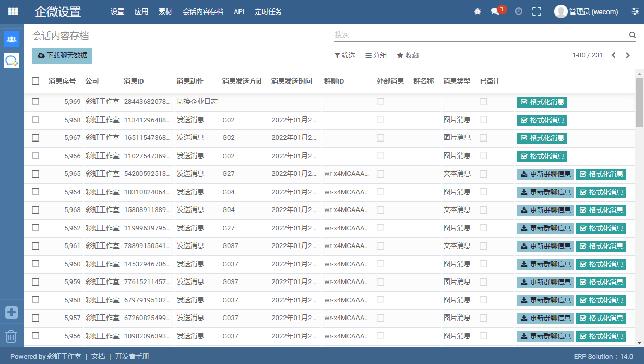This screenshot has height=364, width=644.
Task: Click the trash bin sidebar icon
Action: (11, 336)
